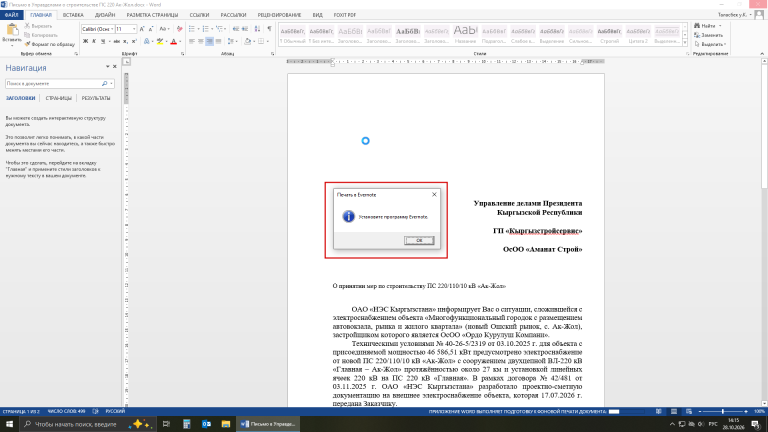This screenshot has height=432, width=768.
Task: Toggle superscript formatting
Action: (x=134, y=42)
